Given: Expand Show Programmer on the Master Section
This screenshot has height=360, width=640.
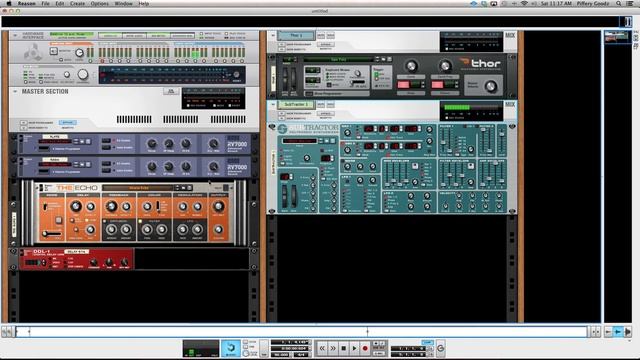Looking at the screenshot, I should tap(24, 122).
